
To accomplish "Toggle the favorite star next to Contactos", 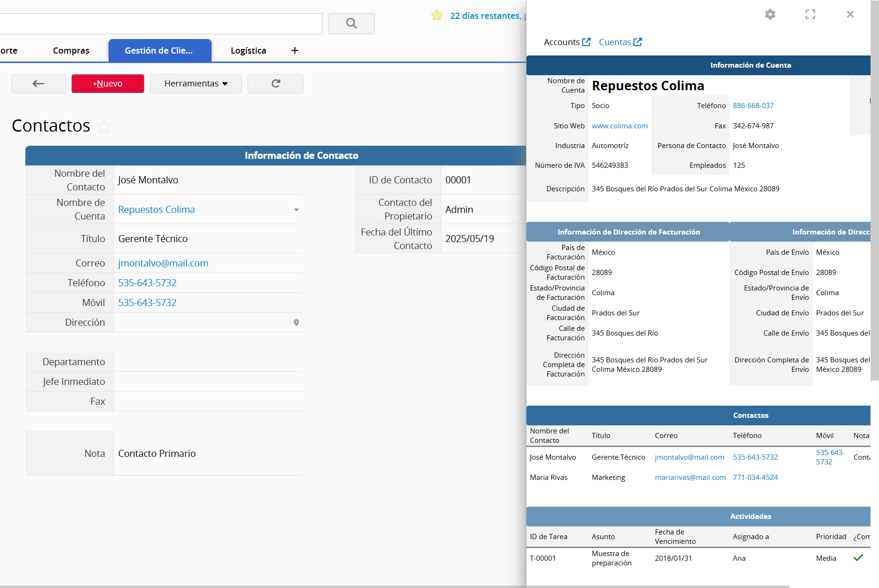I will 104,126.
